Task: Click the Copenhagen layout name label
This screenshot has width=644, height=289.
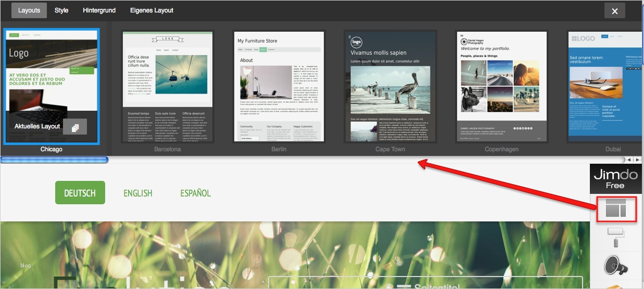Action: [502, 149]
